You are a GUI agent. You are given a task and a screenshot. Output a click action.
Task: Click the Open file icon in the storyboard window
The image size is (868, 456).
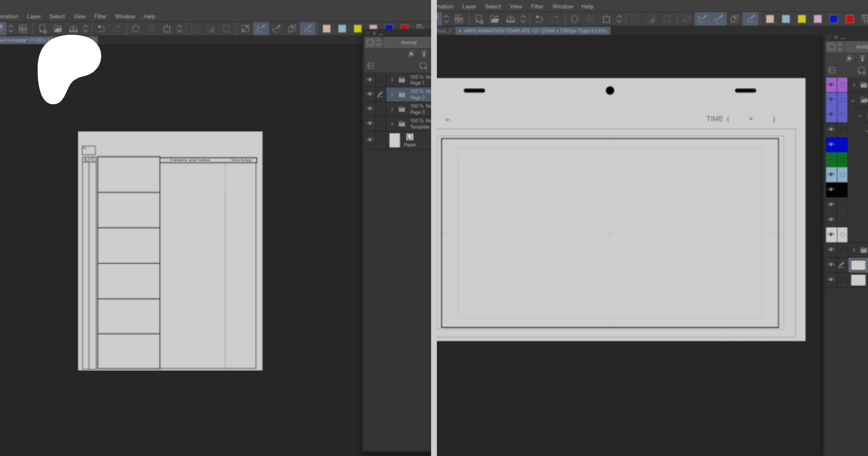[58, 29]
